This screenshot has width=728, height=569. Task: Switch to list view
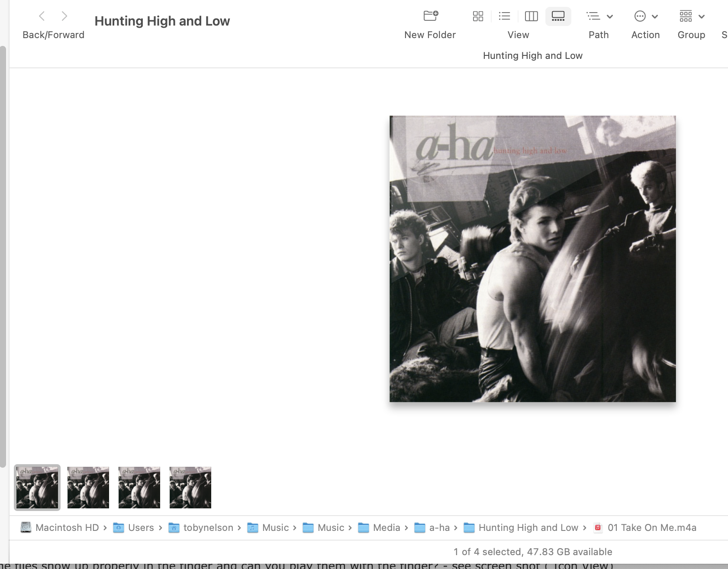pyautogui.click(x=504, y=16)
